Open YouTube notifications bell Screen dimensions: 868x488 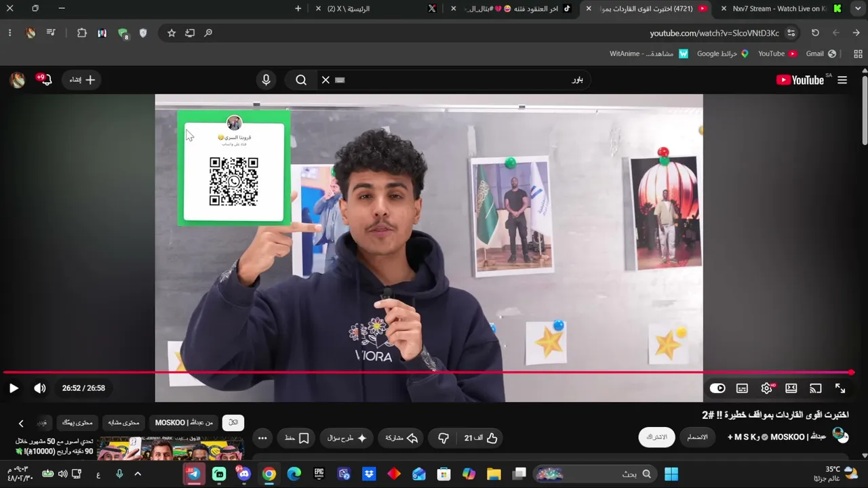(45, 80)
